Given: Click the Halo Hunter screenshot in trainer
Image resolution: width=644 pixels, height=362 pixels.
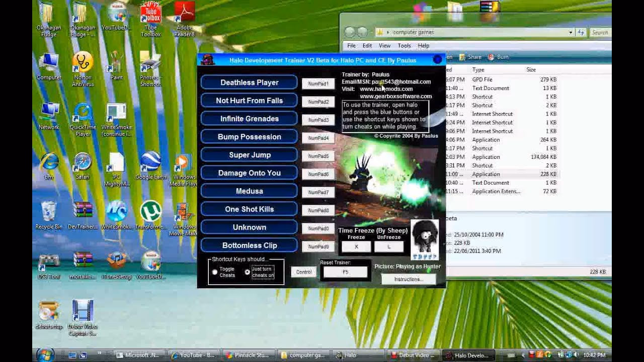Looking at the screenshot, I should [390, 182].
